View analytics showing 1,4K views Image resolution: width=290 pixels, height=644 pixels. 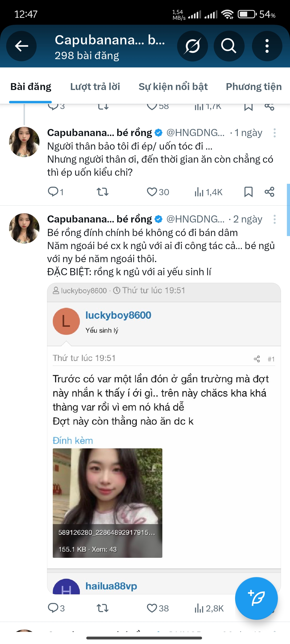coord(208,192)
